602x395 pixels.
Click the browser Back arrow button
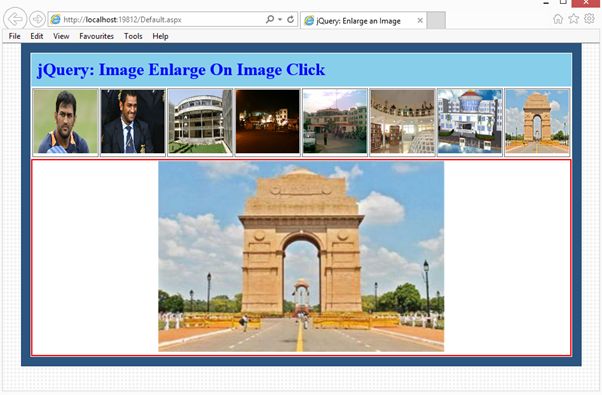click(15, 18)
